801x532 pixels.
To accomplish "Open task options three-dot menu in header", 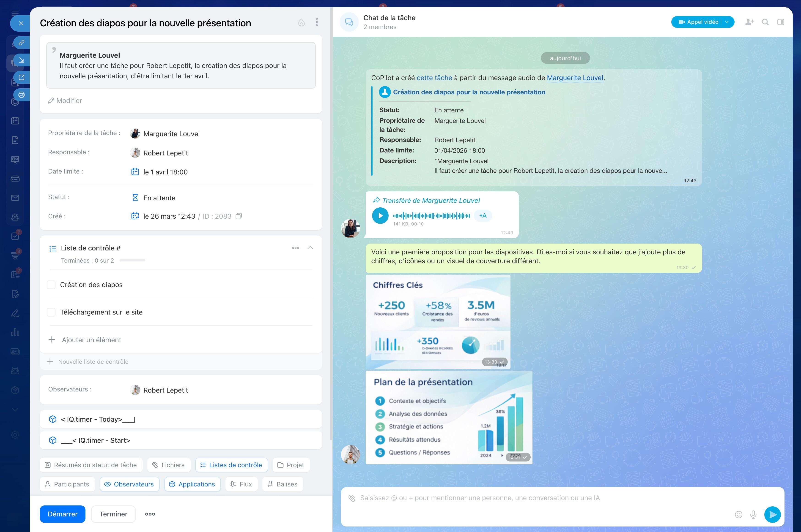I will click(x=317, y=22).
